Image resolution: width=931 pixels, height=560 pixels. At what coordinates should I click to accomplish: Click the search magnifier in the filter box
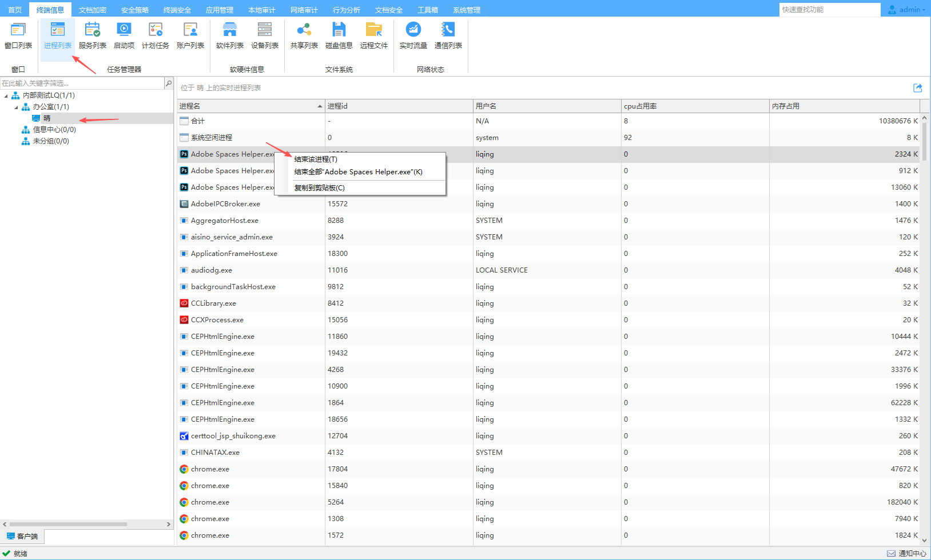click(x=169, y=83)
